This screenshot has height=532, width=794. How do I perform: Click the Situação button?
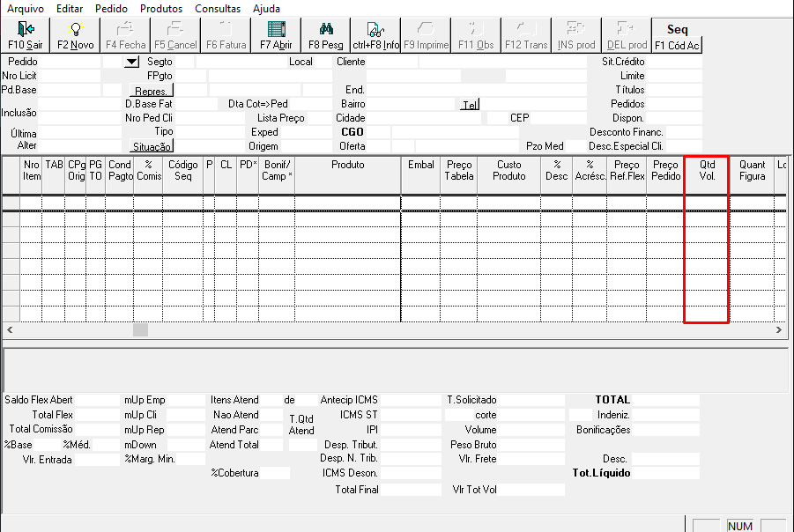click(x=151, y=146)
